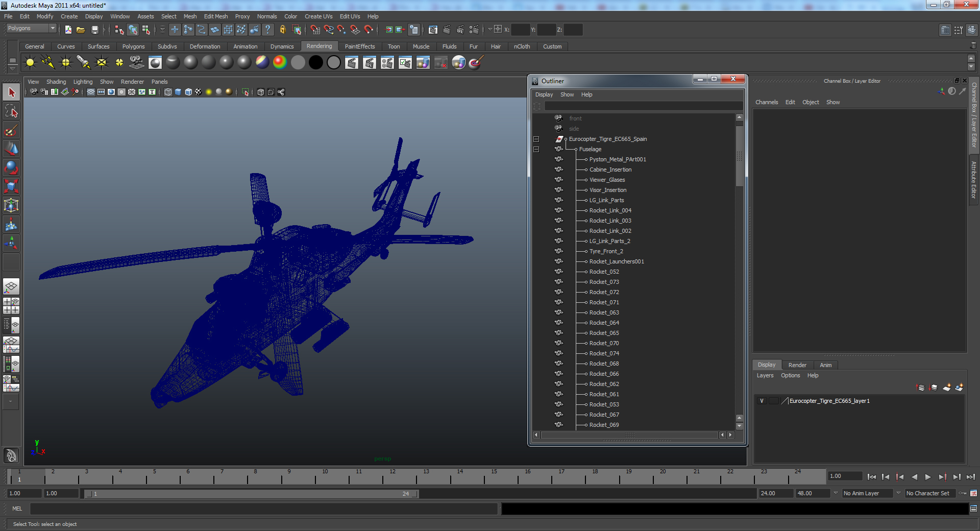
Task: Toggle smooth shade all in viewport
Action: (x=178, y=92)
